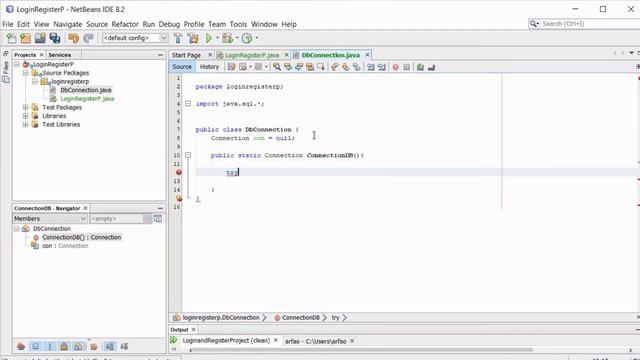Click the Clean and Build Project icon
The width and height of the screenshot is (640, 360).
tap(193, 38)
